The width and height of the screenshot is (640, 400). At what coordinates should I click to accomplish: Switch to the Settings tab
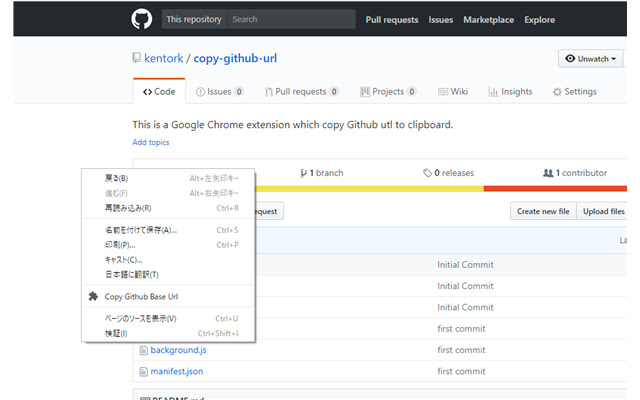pos(575,91)
